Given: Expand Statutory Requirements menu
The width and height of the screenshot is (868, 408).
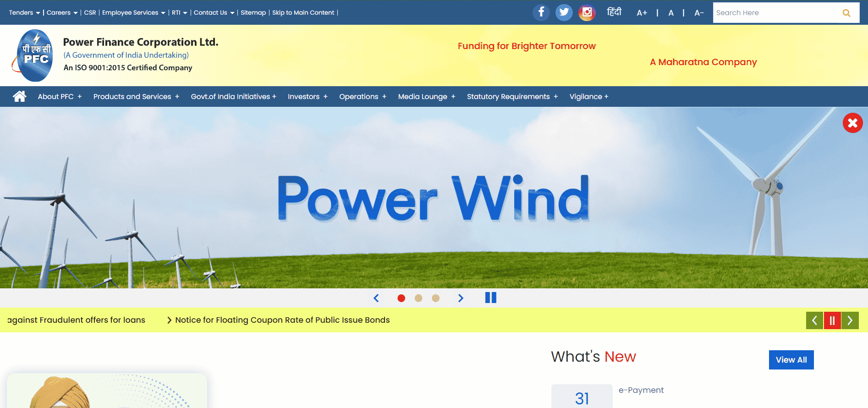Looking at the screenshot, I should pyautogui.click(x=512, y=96).
